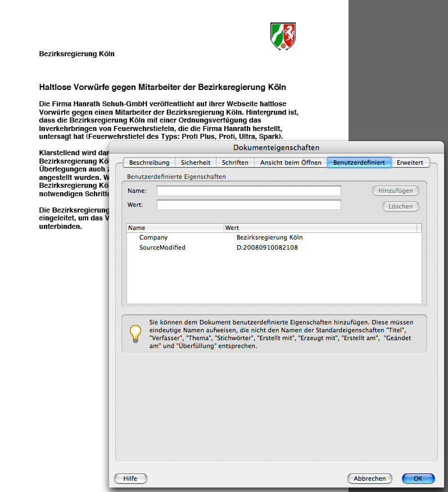Click the Hinzufügen button
This screenshot has height=492, width=448.
point(395,191)
